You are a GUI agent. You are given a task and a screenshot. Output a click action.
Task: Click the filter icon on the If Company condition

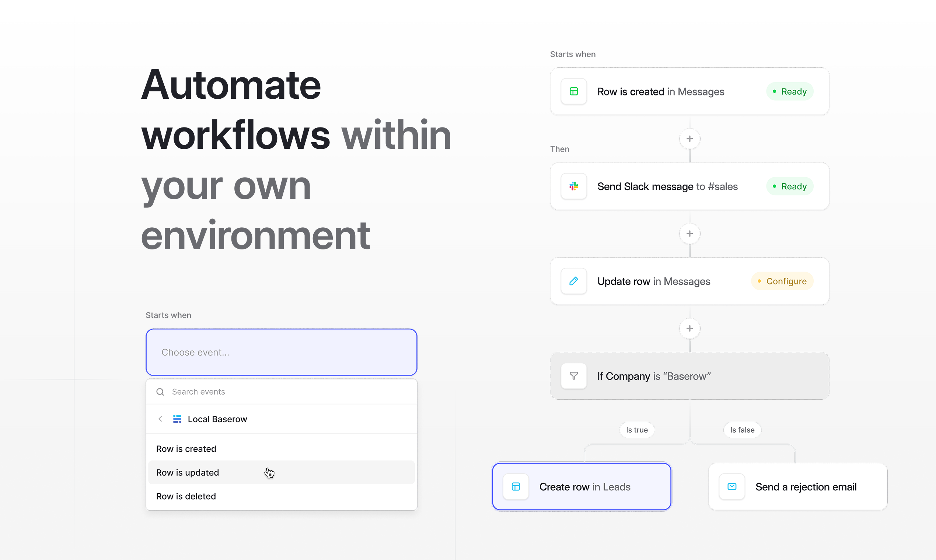pyautogui.click(x=574, y=376)
